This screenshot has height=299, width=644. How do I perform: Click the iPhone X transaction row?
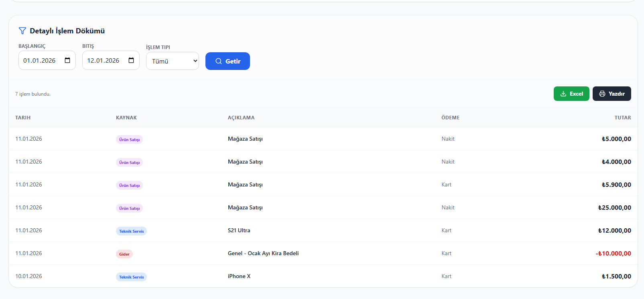pyautogui.click(x=239, y=276)
